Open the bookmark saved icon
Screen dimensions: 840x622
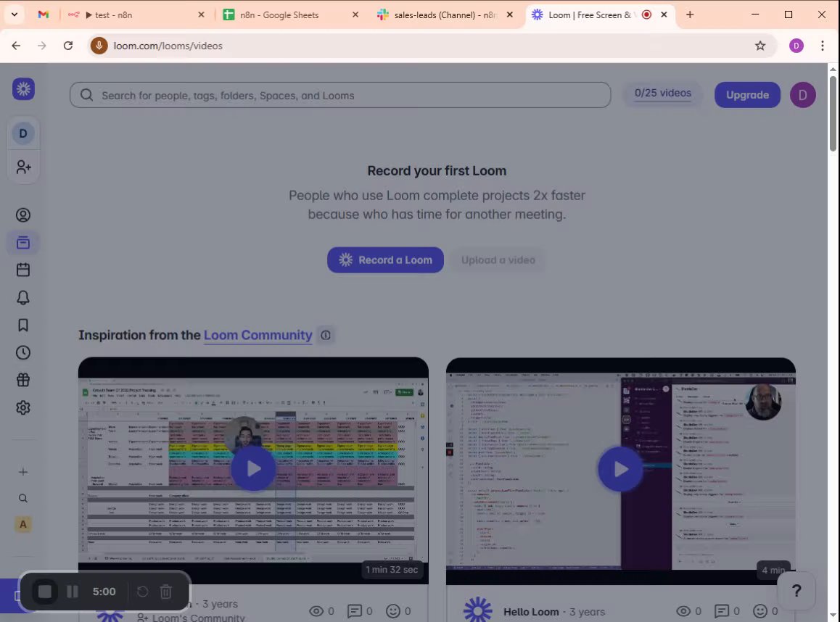point(23,325)
